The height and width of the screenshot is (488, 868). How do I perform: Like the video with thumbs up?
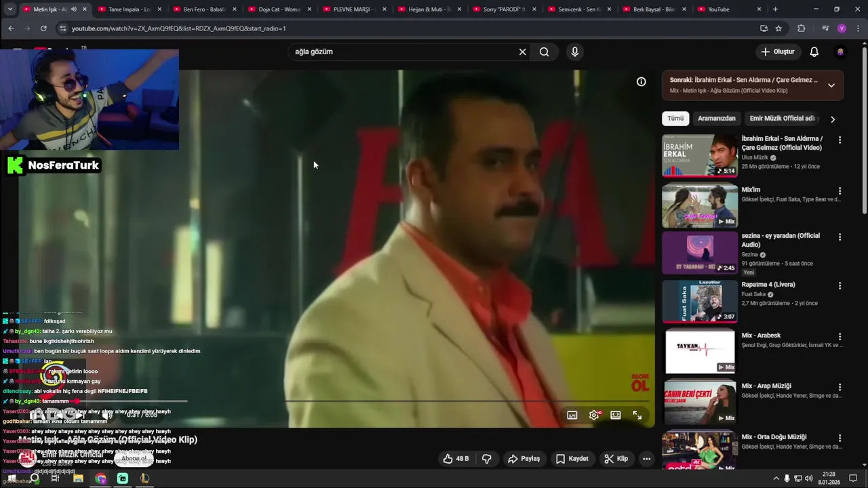[456, 459]
